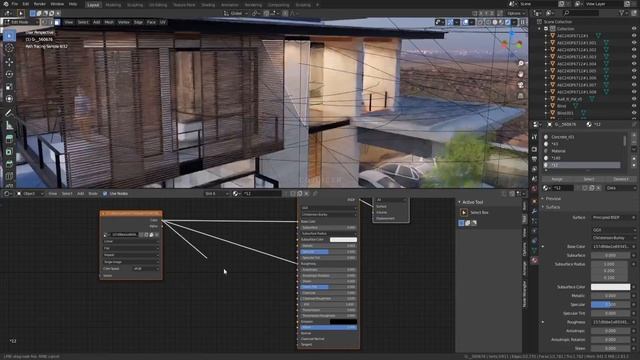Toggle visibility eye of ABC2HDP6712#1.004
Image resolution: width=640 pixels, height=360 pixels.
tap(634, 64)
